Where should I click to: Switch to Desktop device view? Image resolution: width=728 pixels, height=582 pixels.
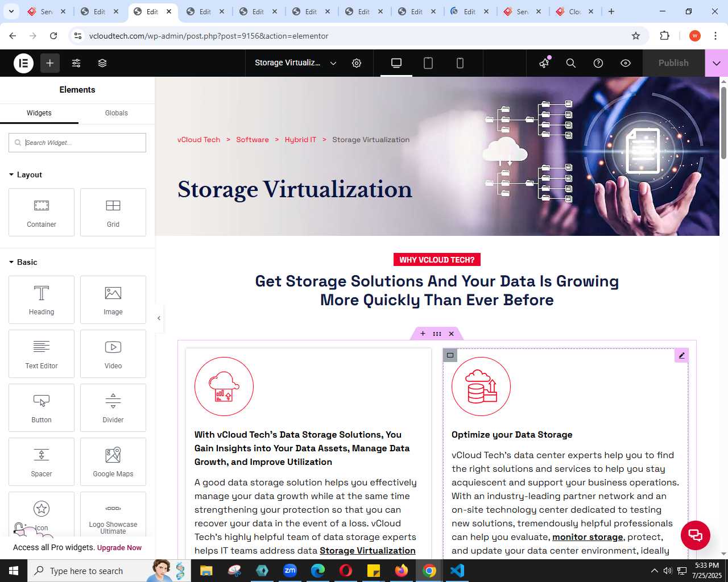pos(396,63)
